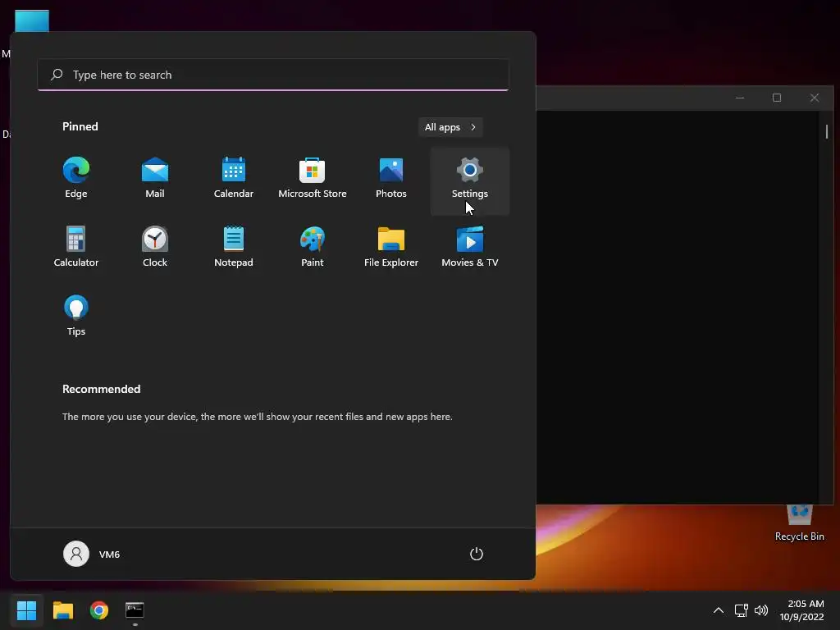Open network status from system tray

[741, 610]
